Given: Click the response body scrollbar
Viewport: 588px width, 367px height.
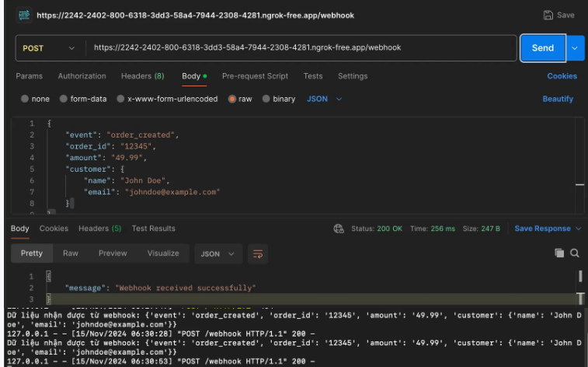Looking at the screenshot, I should coord(580,288).
